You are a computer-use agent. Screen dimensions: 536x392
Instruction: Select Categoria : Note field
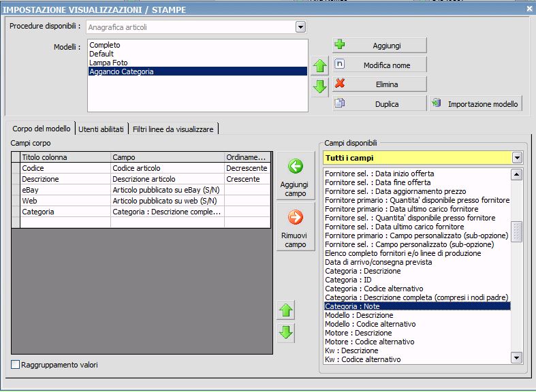tap(417, 306)
